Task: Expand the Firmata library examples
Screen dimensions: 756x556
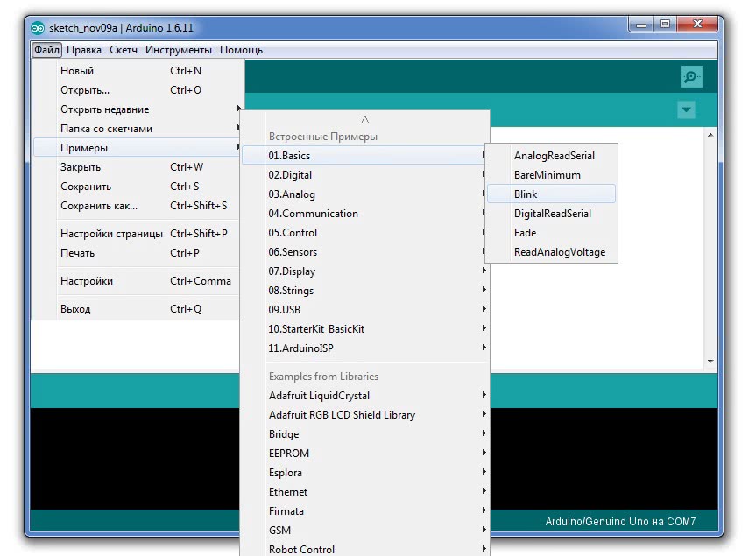Action: point(286,511)
